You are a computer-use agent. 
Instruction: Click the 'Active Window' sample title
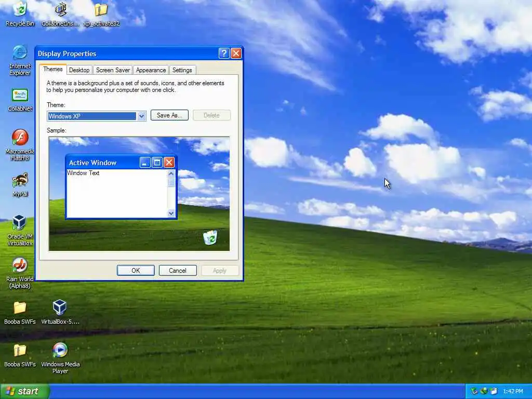coord(92,163)
